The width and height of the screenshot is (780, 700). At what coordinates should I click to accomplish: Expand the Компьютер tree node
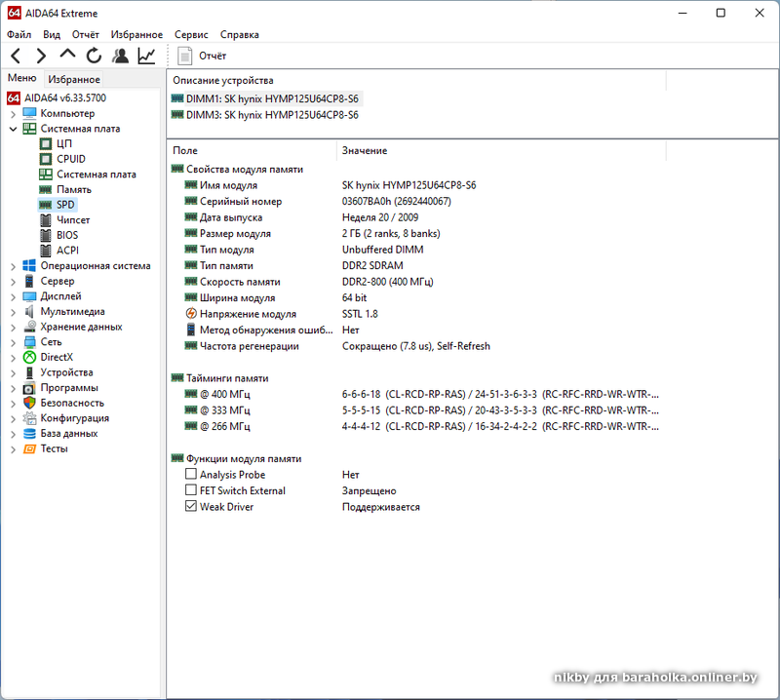(13, 114)
